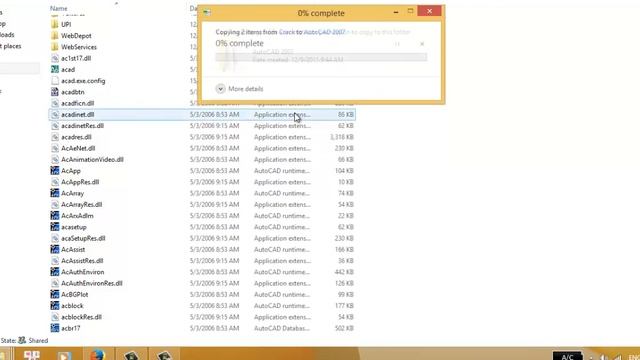Screen dimensions: 640x360
Task: Open the media player taskbar icon
Action: 64,355
